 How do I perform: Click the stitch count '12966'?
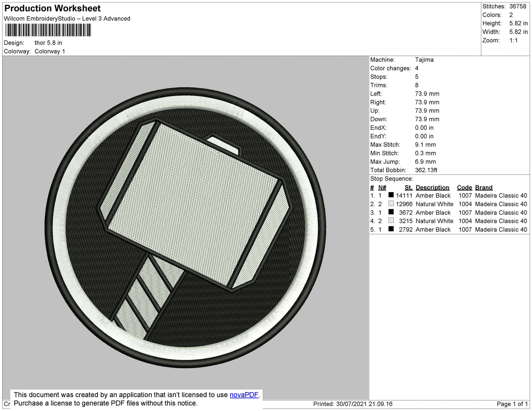coord(404,204)
